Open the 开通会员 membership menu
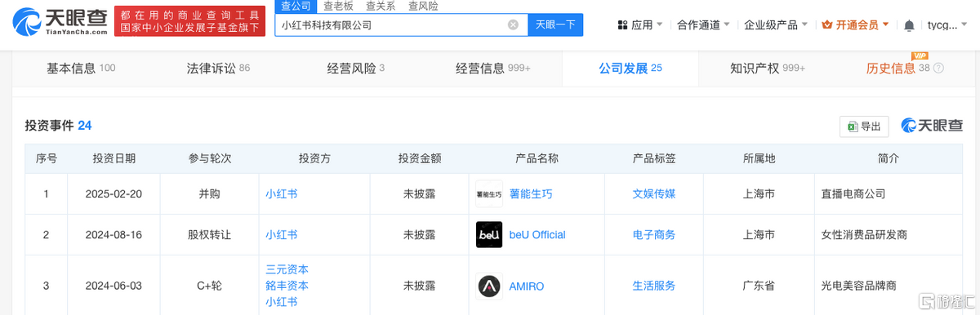 tap(855, 25)
